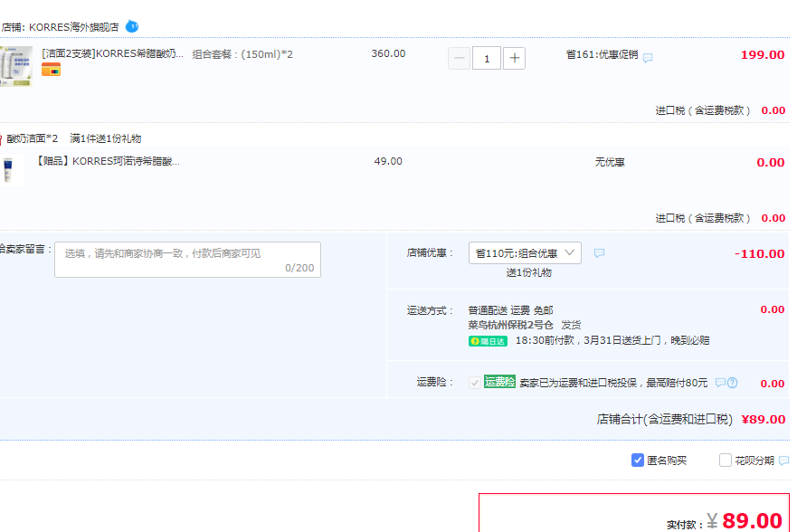The height and width of the screenshot is (532, 797).
Task: Click the 199.00 subtotal amount
Action: click(763, 55)
